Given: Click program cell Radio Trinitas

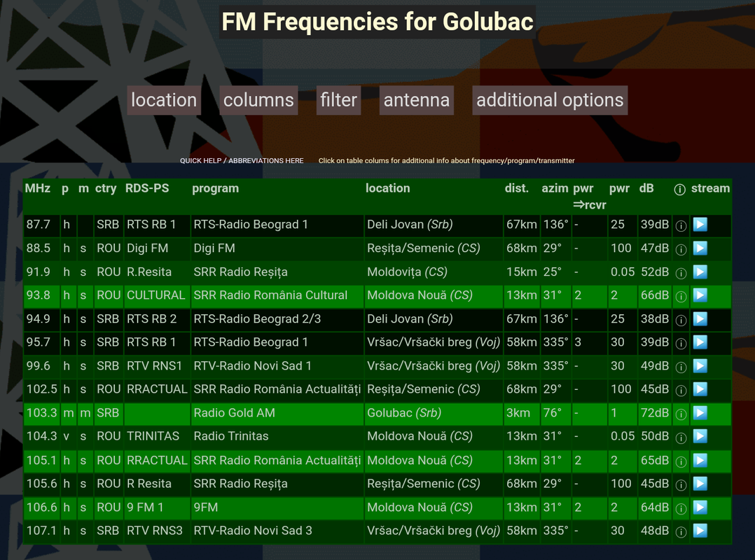Looking at the screenshot, I should [x=277, y=436].
